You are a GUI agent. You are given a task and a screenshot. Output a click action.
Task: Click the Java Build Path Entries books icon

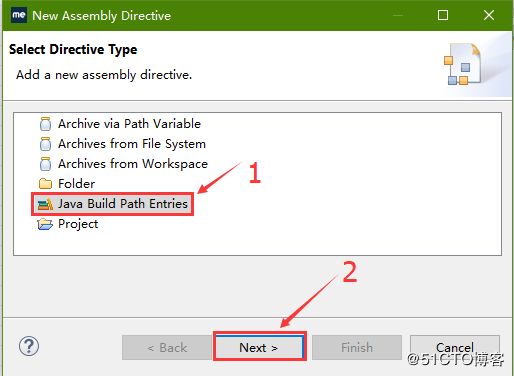click(x=45, y=204)
